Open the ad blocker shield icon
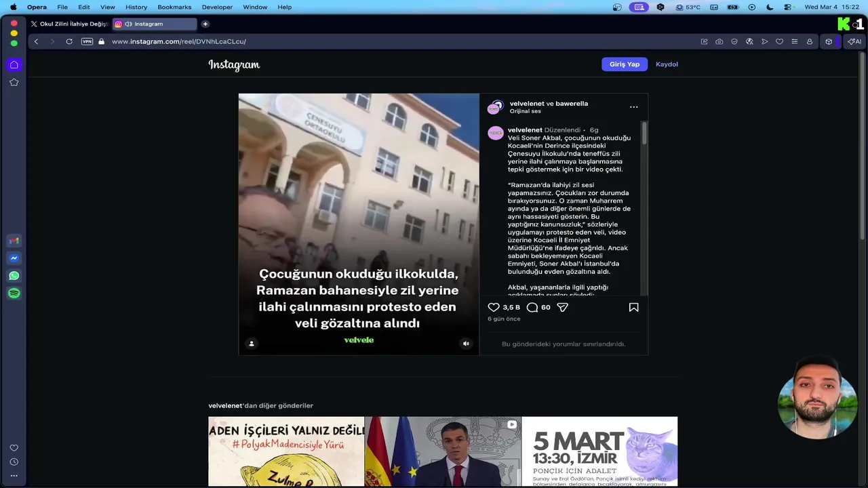Screen dimensions: 868x488 734,41
